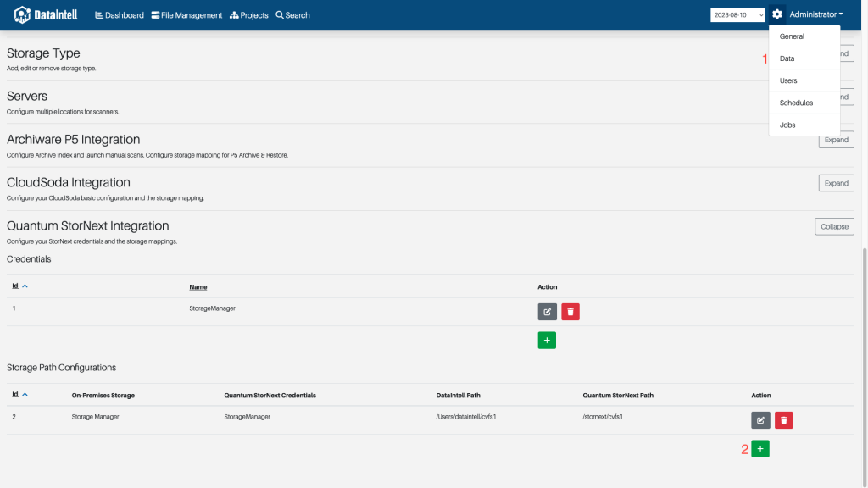The height and width of the screenshot is (488, 868).
Task: Click StorageManager name in credentials table
Action: pyautogui.click(x=212, y=308)
